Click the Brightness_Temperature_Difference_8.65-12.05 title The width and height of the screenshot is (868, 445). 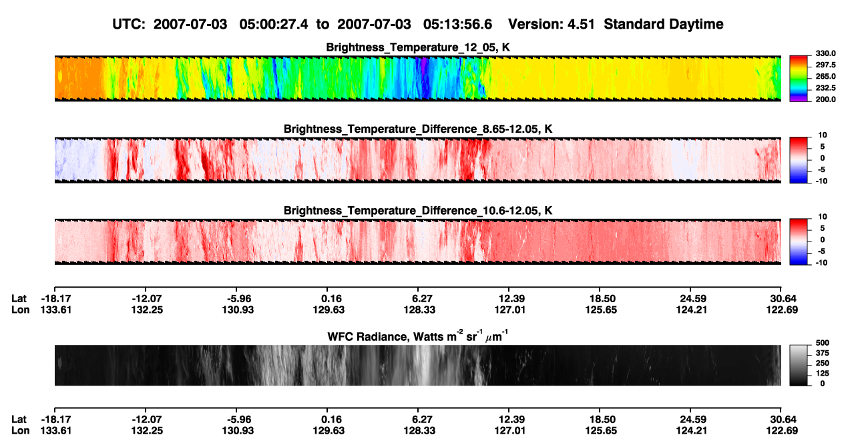418,129
